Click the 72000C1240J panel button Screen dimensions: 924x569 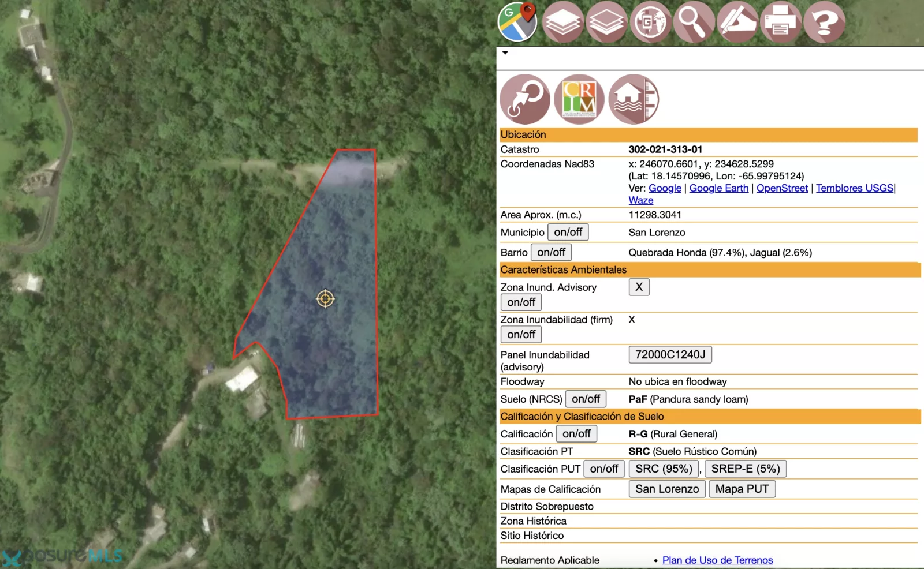[x=670, y=354]
